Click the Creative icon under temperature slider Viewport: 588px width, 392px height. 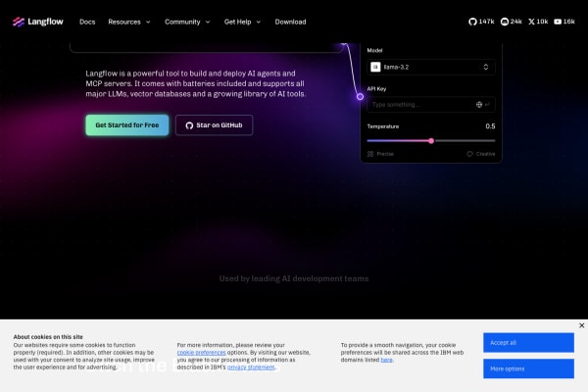[x=469, y=154]
